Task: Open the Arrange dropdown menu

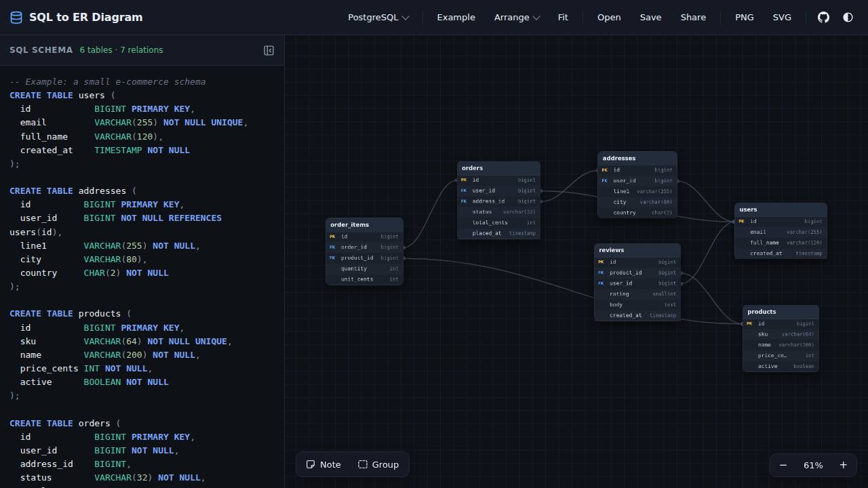Action: coord(516,18)
